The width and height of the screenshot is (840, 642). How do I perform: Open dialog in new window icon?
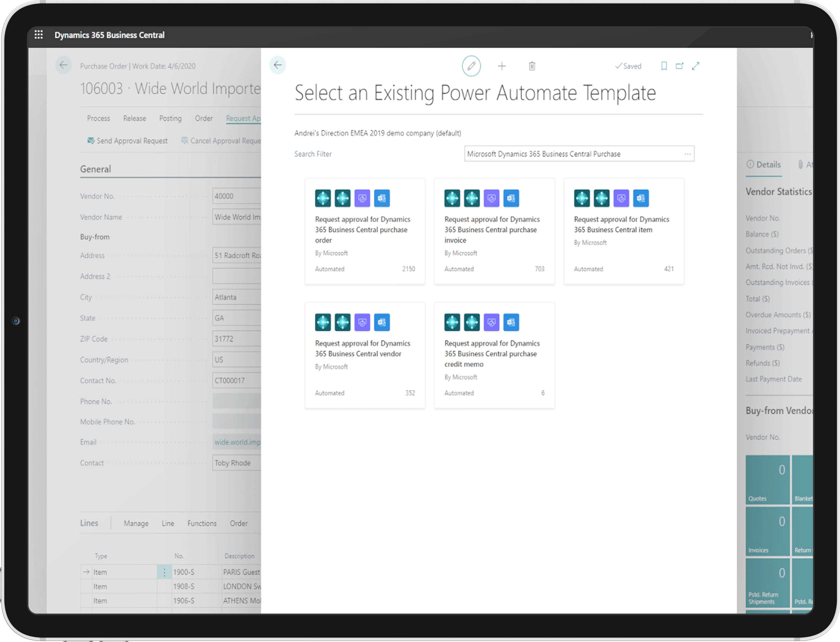point(679,66)
